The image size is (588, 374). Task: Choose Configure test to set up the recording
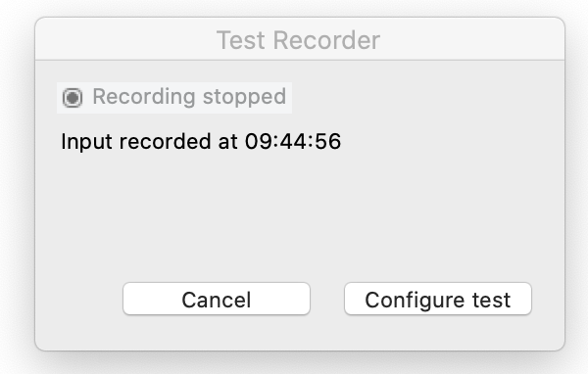click(438, 299)
